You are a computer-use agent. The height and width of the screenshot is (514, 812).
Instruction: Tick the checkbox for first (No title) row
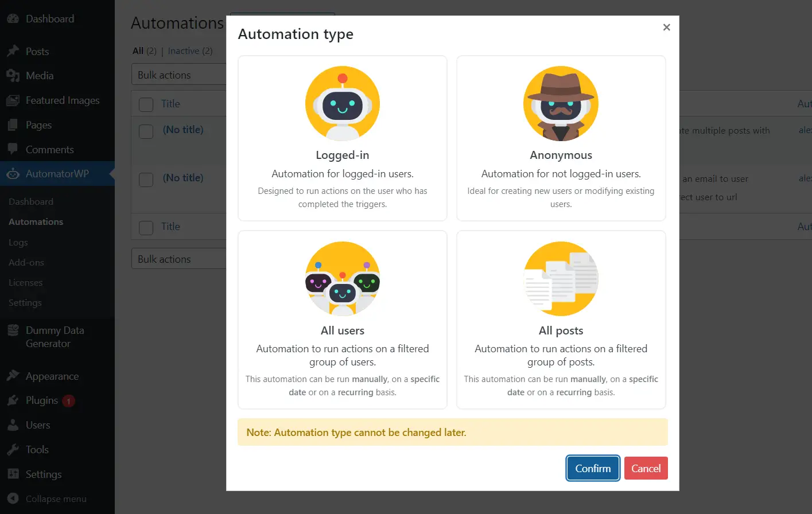click(146, 131)
